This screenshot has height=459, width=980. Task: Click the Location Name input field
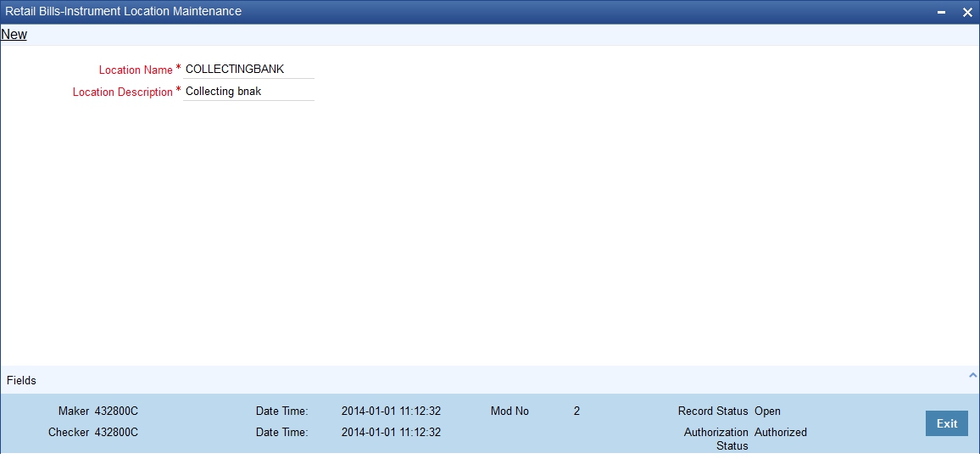248,69
